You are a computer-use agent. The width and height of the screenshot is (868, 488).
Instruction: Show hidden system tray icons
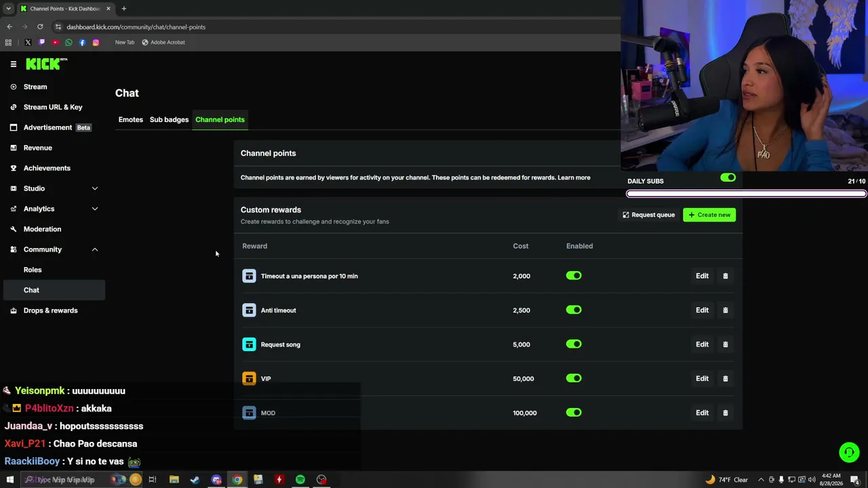[x=761, y=480]
